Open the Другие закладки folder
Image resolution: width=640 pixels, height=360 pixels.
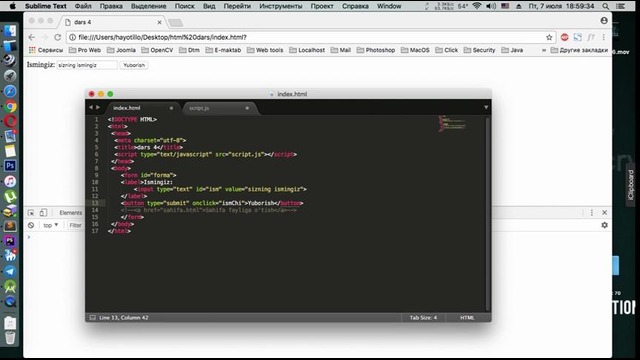[579, 50]
